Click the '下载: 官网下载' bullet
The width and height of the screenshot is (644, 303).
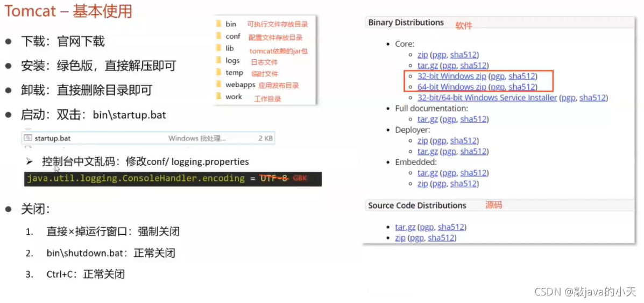coord(63,41)
